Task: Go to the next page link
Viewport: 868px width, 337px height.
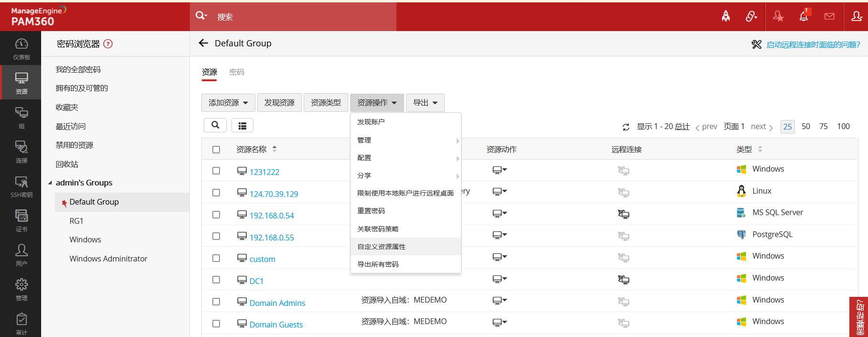Action: 762,127
